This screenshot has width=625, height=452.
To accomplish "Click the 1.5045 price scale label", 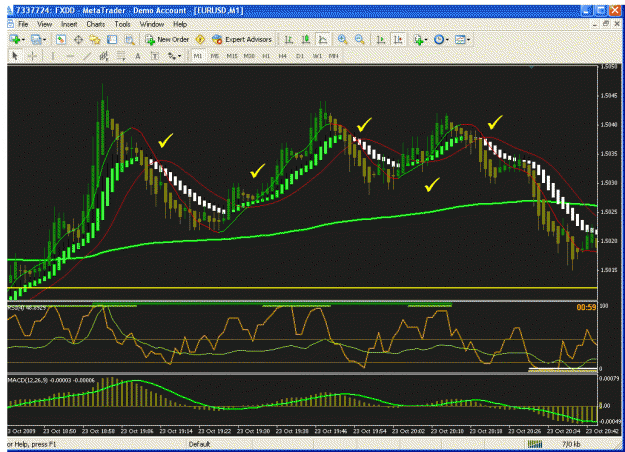I will [609, 96].
